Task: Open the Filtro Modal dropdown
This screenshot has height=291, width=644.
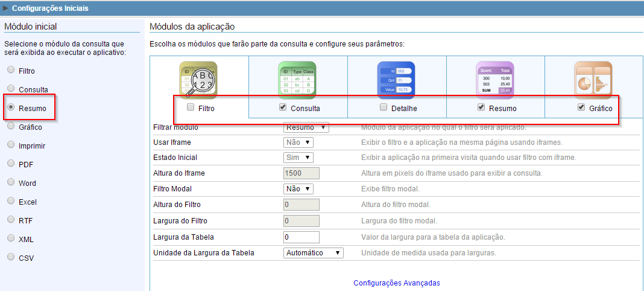Action: pos(298,189)
